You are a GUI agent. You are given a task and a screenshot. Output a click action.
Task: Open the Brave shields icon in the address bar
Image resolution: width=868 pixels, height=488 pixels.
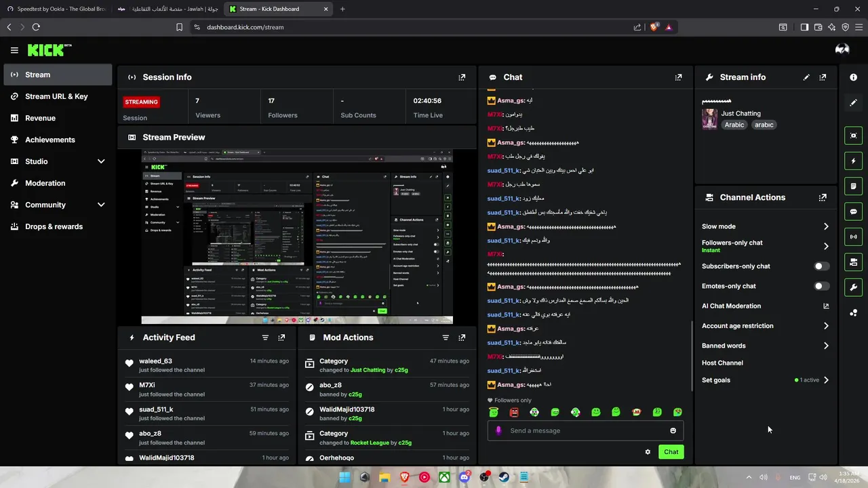654,27
